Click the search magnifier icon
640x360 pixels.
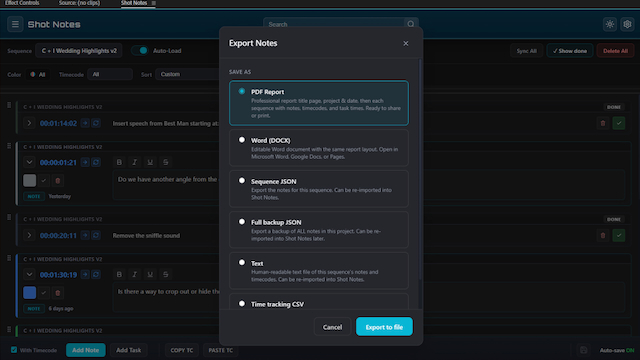411,24
